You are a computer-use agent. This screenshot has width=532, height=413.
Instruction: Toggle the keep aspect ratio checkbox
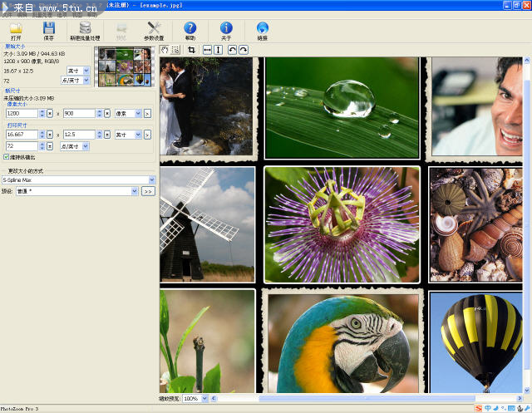point(7,156)
